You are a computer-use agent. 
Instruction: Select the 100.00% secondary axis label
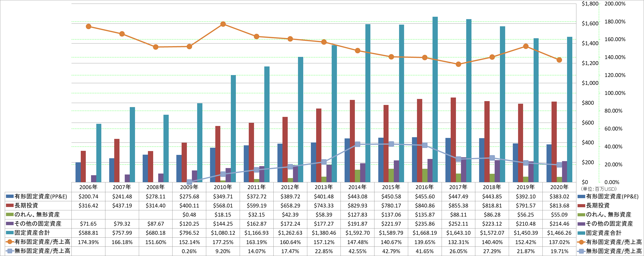tap(615, 93)
